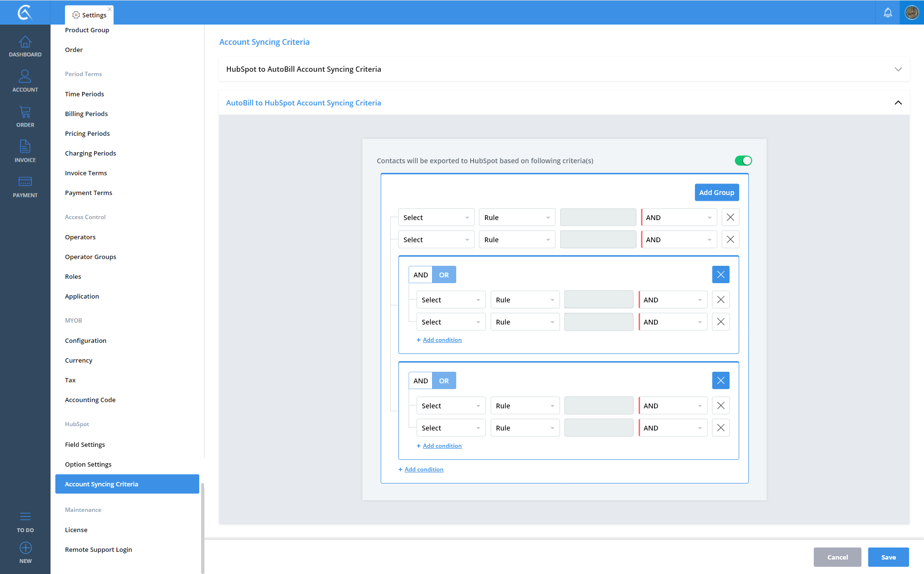Switch first group to OR
The height and width of the screenshot is (574, 924).
pos(444,275)
